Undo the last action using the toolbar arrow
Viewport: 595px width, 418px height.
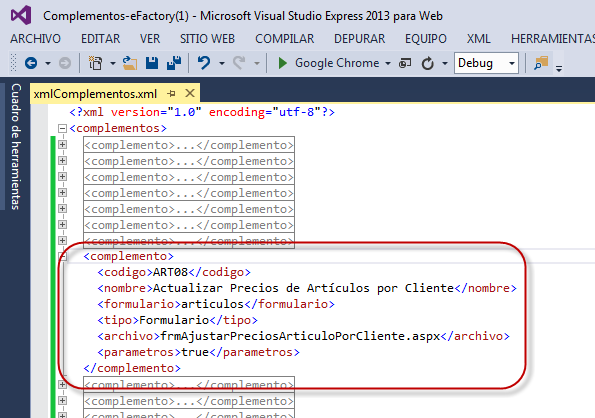click(204, 63)
